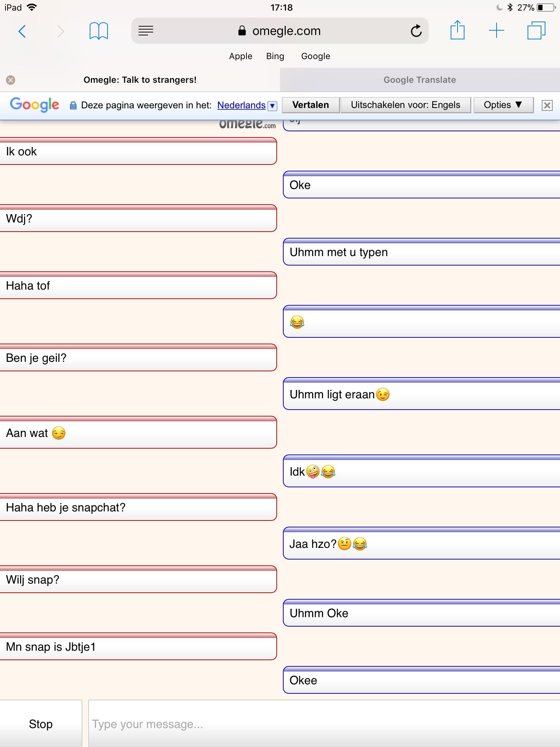Viewport: 560px width, 747px height.
Task: Close the Omegle tab with X
Action: tap(11, 80)
